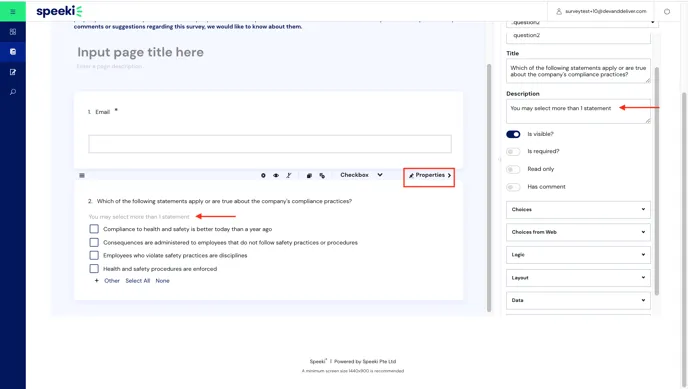Open the hamburger menu at top left
Viewport: 688px width, 389px height.
13,11
